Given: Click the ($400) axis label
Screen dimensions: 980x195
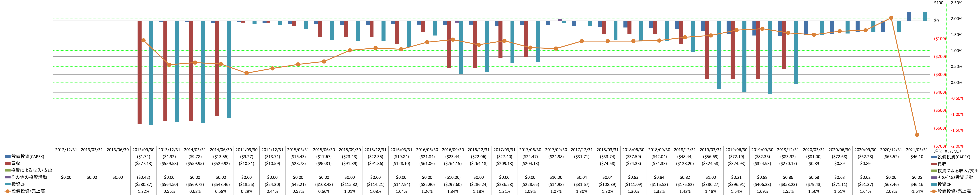Looking at the screenshot, I should click(940, 92).
